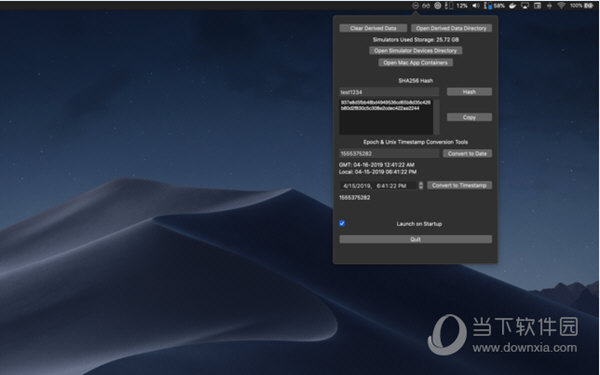This screenshot has width=600, height=375.
Task: Toggle the Launch on Startup checkbox
Action: pos(342,223)
